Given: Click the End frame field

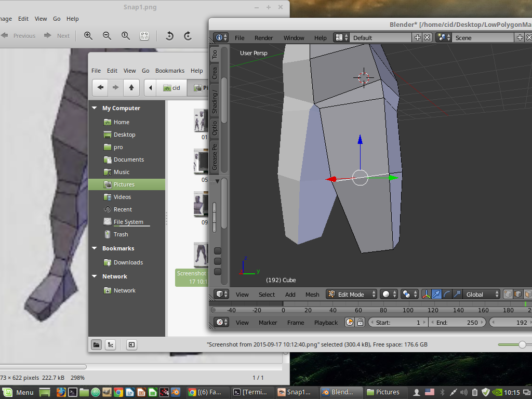Looking at the screenshot, I should pyautogui.click(x=457, y=322).
